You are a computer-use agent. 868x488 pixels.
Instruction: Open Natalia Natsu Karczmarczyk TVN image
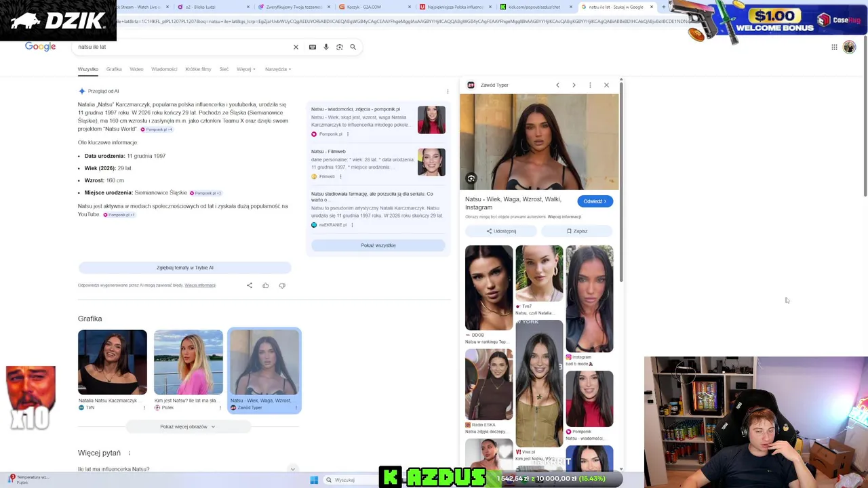click(x=112, y=362)
